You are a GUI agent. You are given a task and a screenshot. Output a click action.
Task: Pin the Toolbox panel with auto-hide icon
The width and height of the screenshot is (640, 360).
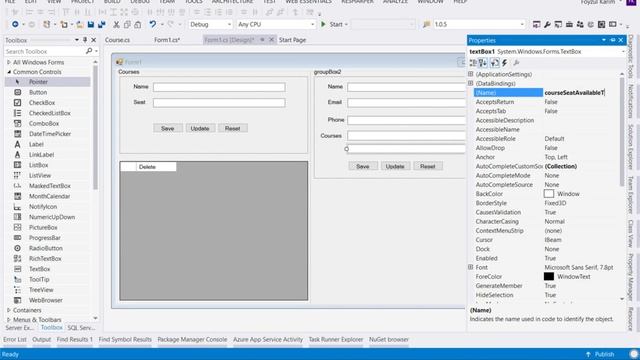tap(85, 40)
